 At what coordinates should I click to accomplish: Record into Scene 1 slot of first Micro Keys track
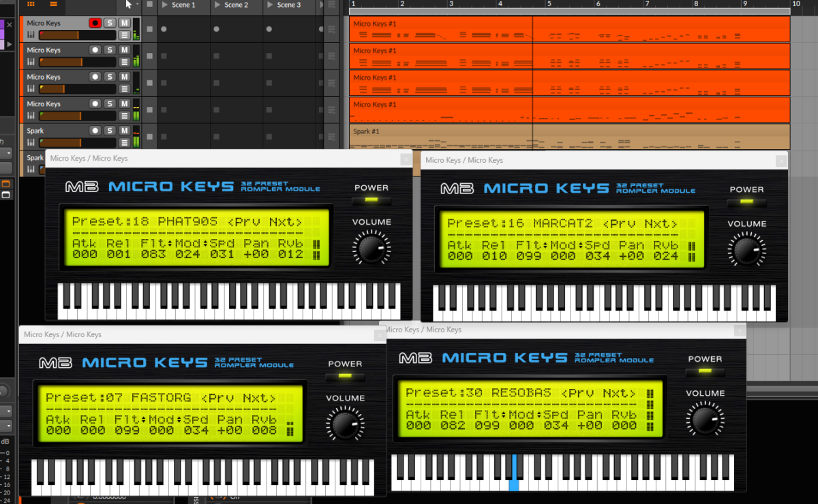[164, 29]
